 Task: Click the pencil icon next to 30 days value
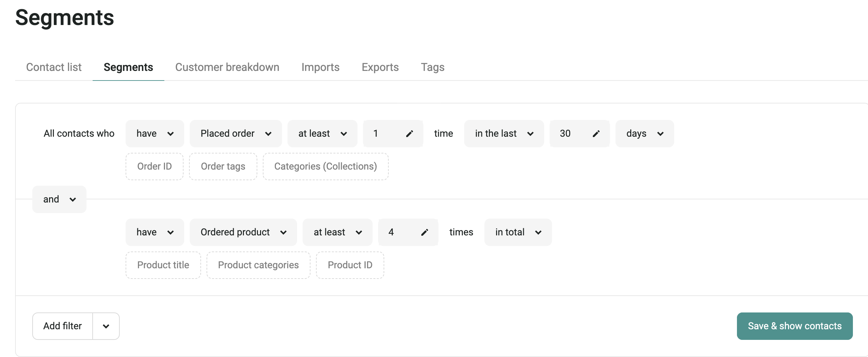tap(596, 134)
